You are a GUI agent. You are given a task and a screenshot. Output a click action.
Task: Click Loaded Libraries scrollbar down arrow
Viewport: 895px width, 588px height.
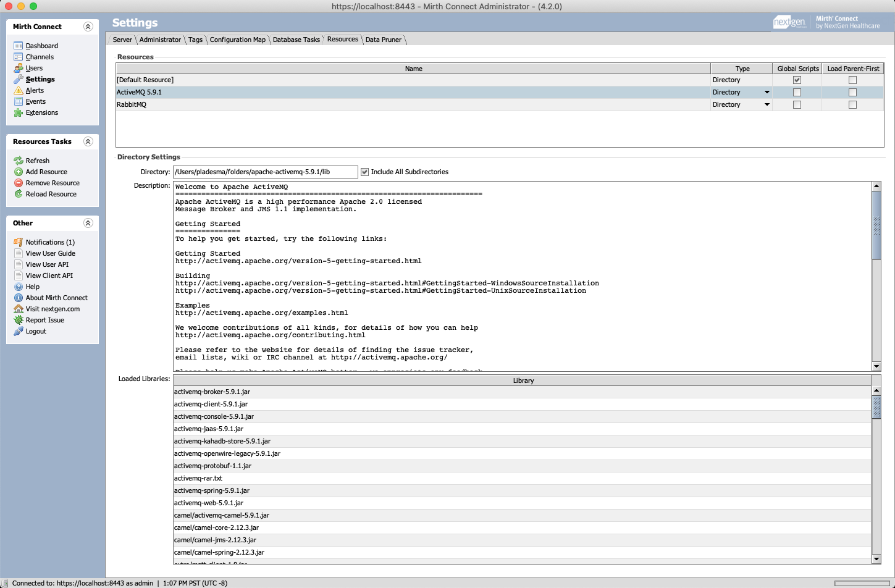click(x=876, y=559)
